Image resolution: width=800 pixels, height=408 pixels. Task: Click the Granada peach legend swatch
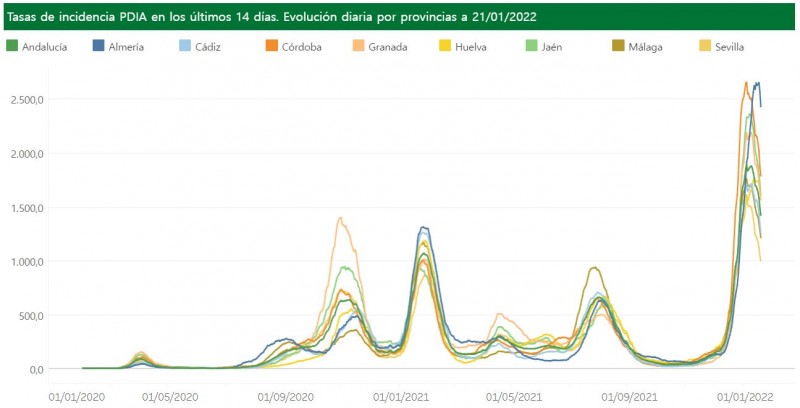pos(358,46)
